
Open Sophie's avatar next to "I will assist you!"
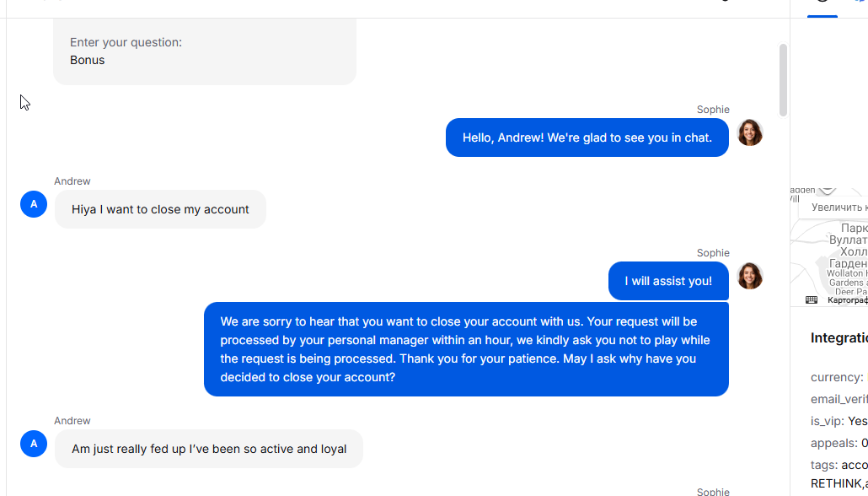click(x=750, y=276)
